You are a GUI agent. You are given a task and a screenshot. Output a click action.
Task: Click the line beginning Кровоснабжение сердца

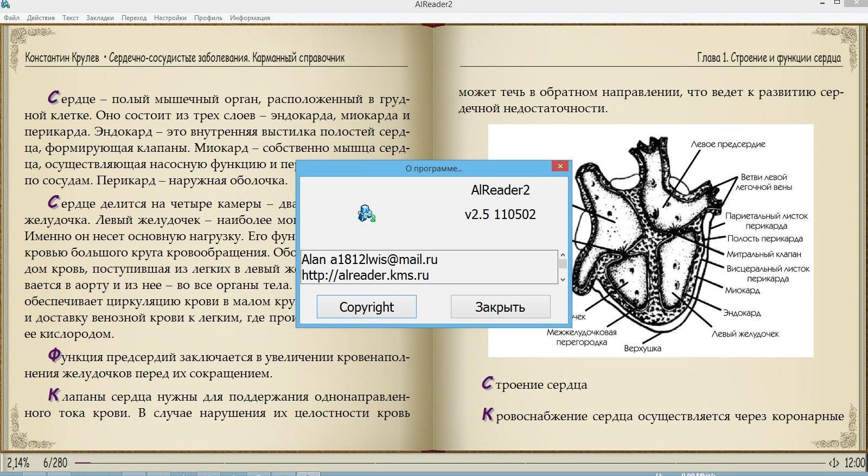pyautogui.click(x=663, y=416)
